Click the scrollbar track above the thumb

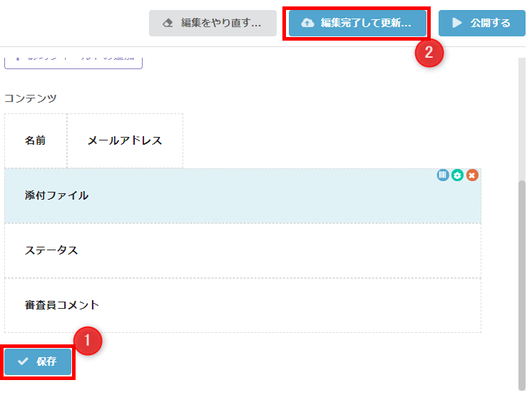point(522,119)
